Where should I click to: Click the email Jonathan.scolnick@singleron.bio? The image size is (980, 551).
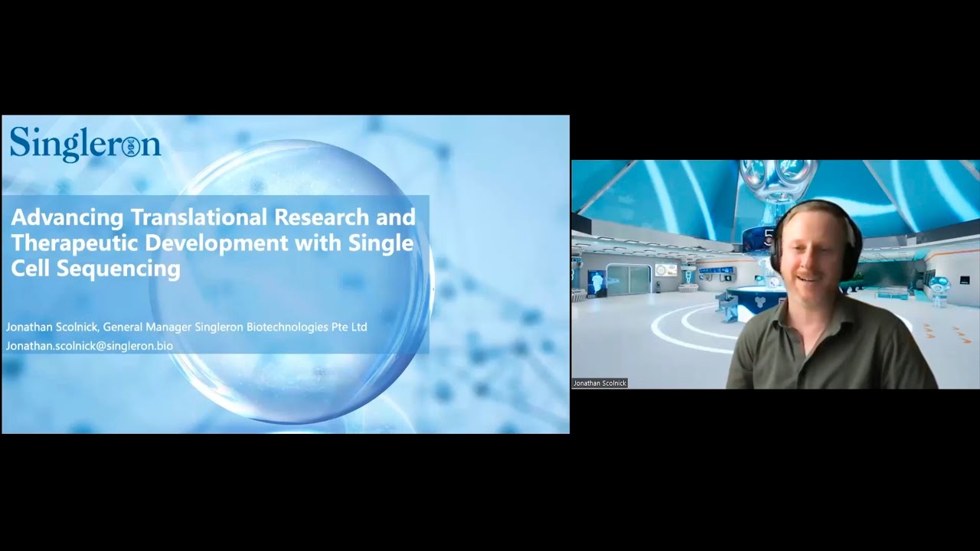[x=90, y=346]
